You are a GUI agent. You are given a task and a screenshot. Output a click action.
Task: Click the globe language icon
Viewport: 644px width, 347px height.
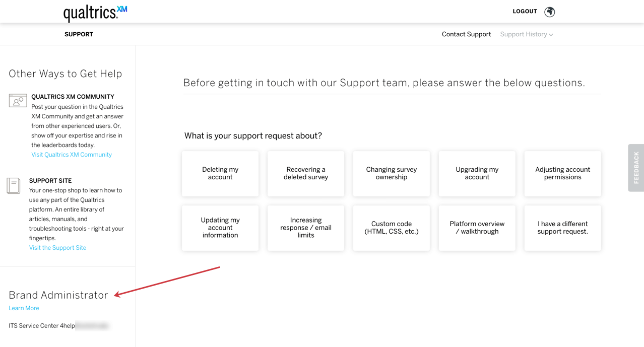tap(549, 12)
